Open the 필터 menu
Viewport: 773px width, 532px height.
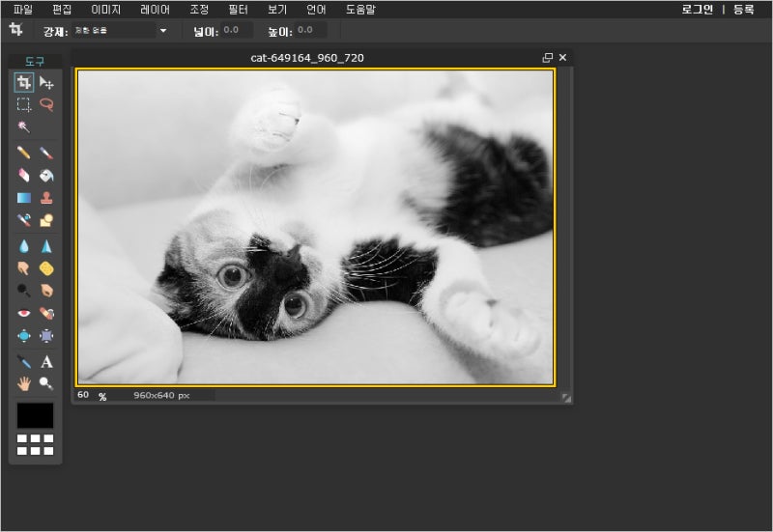[238, 10]
